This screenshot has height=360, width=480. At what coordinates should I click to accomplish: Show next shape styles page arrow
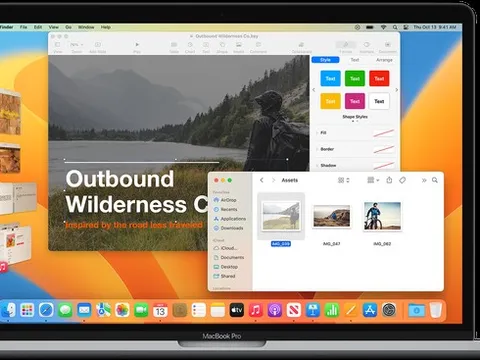pos(396,90)
